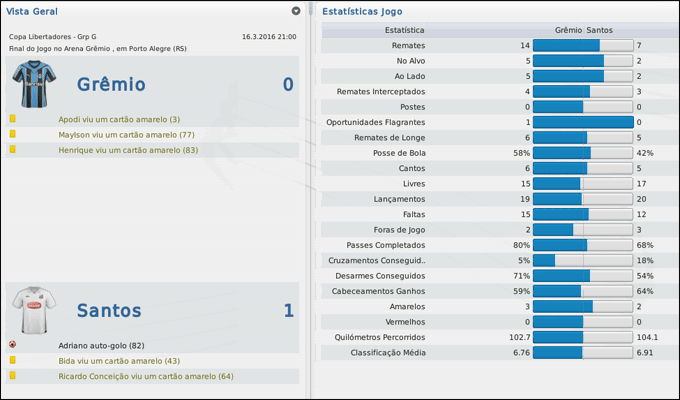Select the Estatísticas Jogo panel title
Viewport: 680px width, 400px height.
point(369,11)
